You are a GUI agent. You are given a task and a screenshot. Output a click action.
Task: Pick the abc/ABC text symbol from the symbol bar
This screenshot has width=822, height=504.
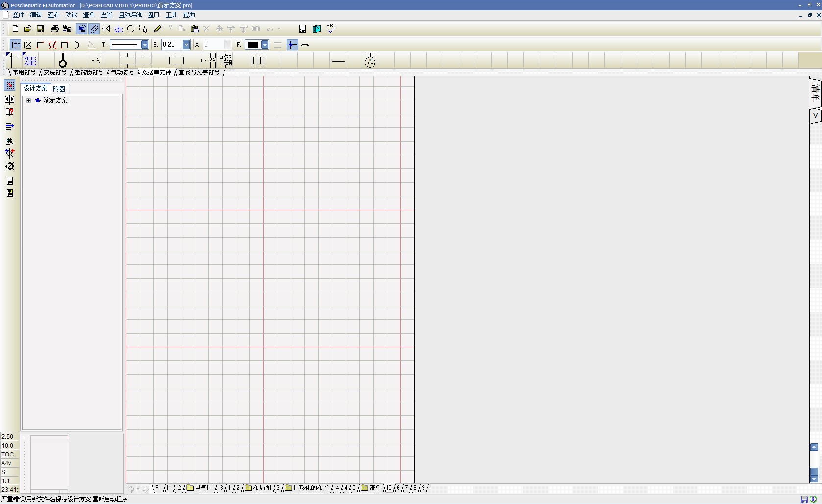click(x=30, y=61)
